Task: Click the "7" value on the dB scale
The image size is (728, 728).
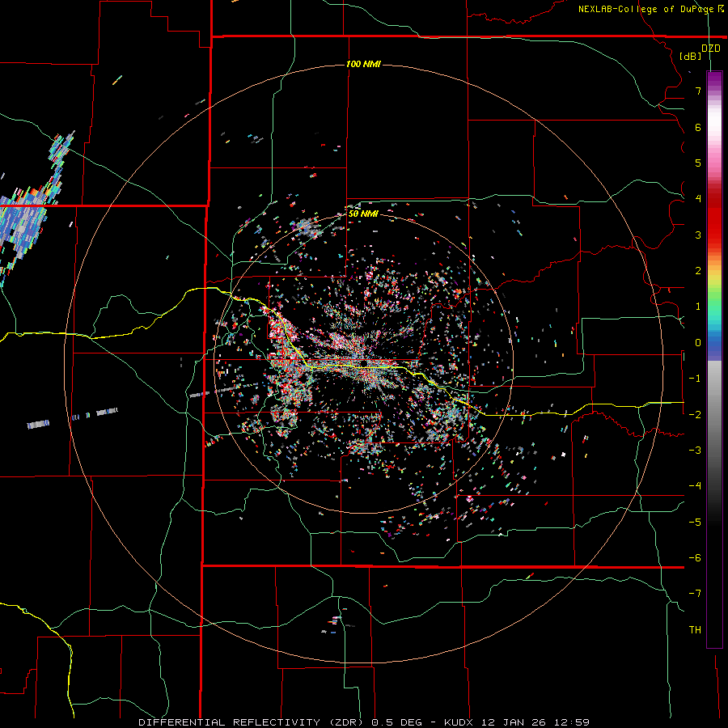Action: point(698,91)
